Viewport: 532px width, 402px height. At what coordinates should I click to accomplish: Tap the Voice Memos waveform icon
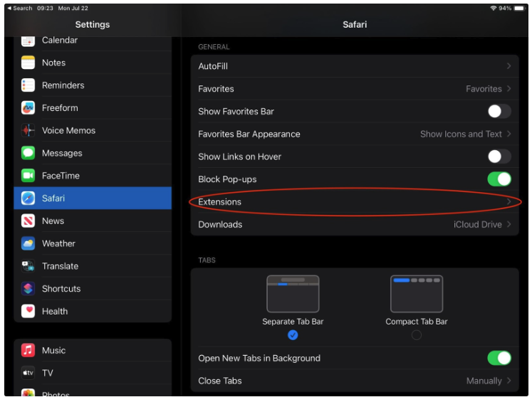click(28, 130)
